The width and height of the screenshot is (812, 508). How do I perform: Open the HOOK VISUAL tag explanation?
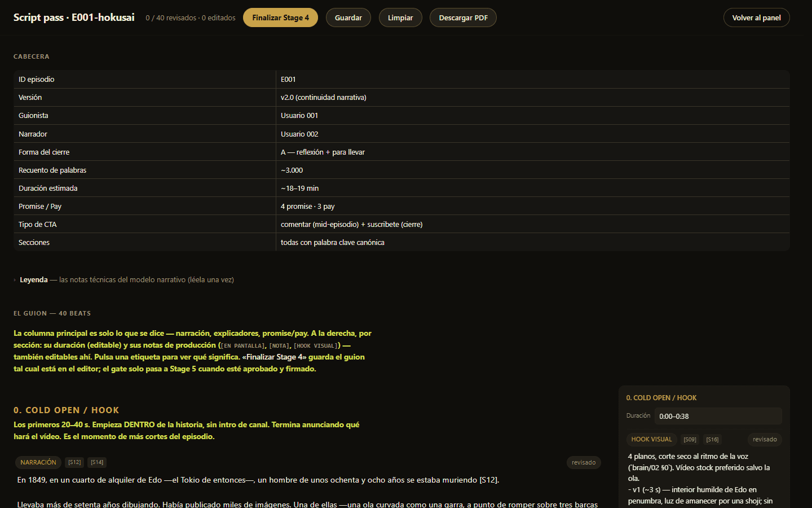pyautogui.click(x=652, y=439)
